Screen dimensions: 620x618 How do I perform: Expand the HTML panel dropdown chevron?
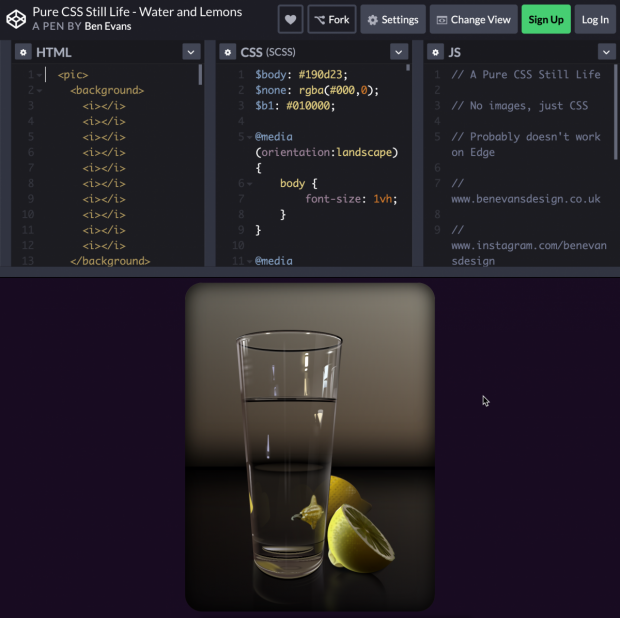pyautogui.click(x=191, y=52)
